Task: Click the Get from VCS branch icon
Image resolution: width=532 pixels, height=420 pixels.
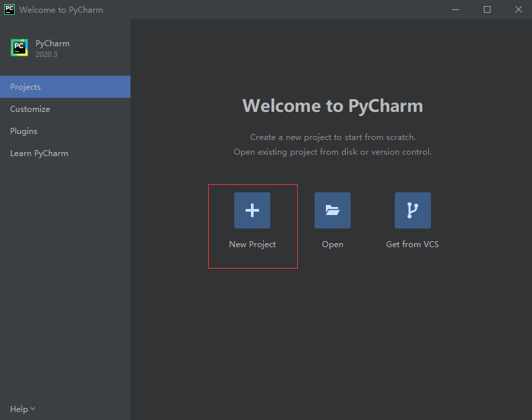Action: [413, 210]
